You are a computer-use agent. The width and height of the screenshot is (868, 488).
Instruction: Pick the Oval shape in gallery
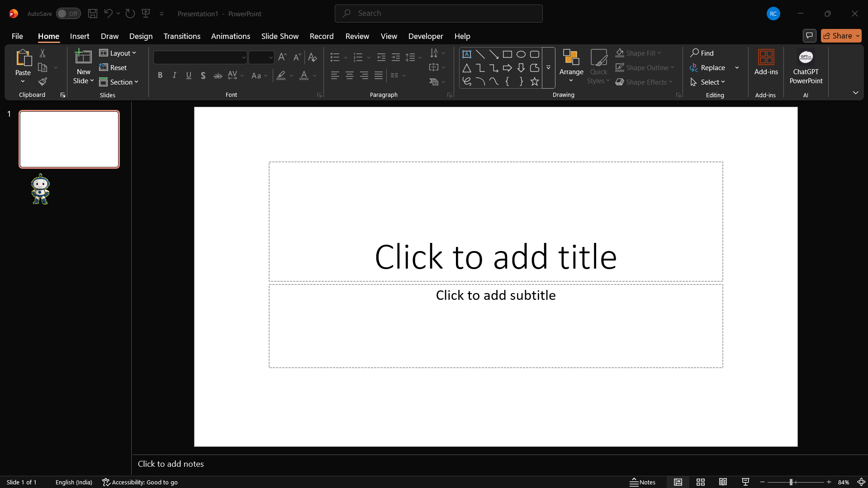521,54
